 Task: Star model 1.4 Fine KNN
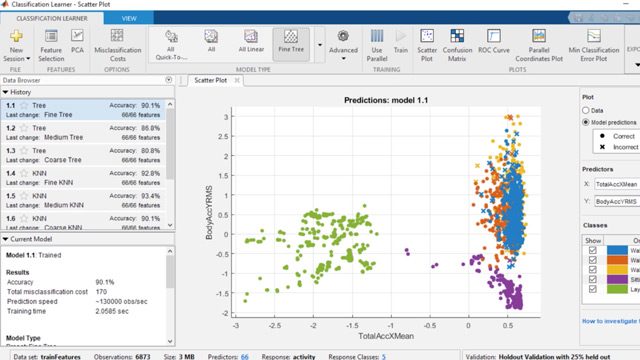[x=24, y=173]
